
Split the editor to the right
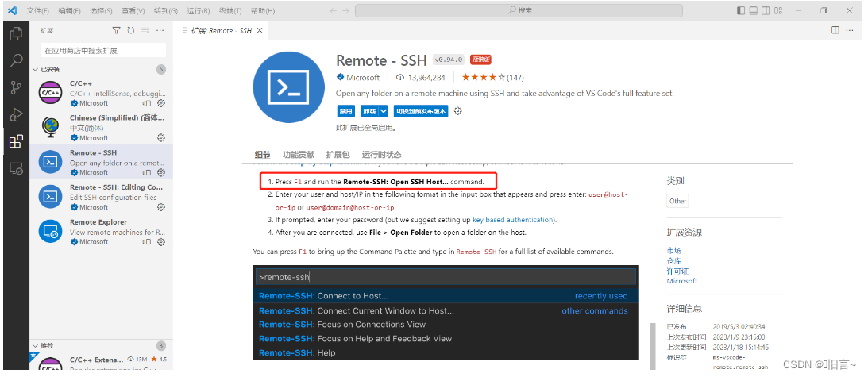pos(835,30)
